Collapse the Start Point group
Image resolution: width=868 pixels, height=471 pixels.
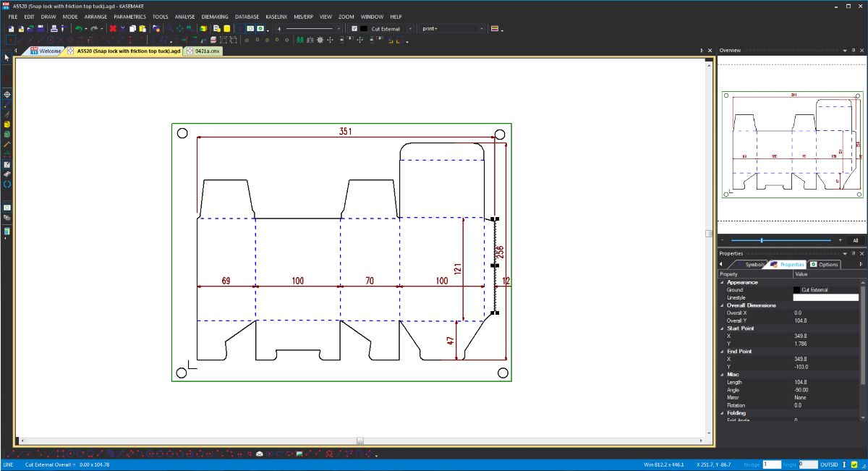721,328
